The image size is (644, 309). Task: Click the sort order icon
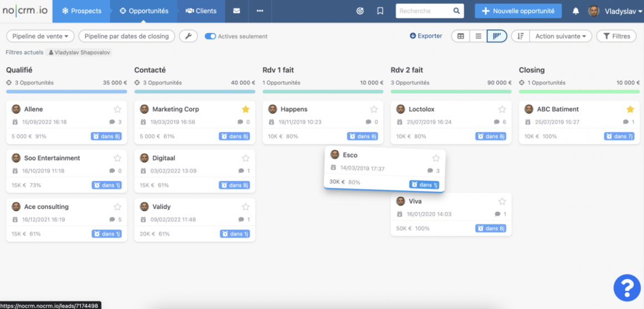pyautogui.click(x=520, y=36)
